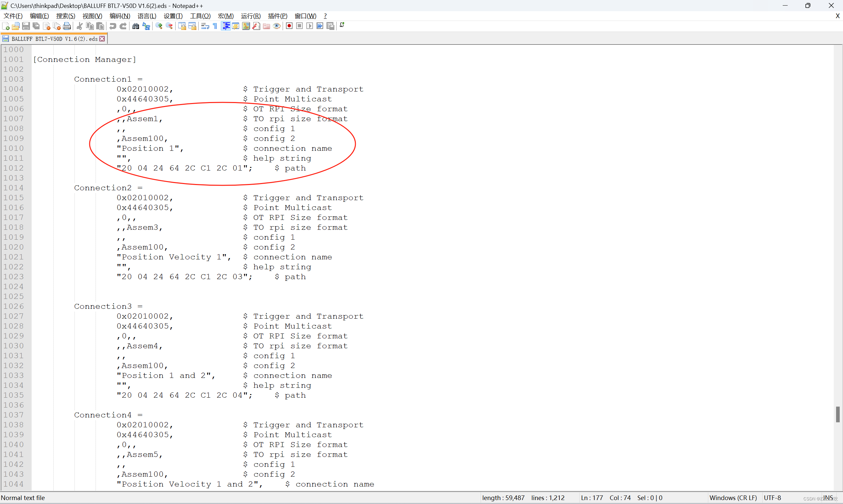843x504 pixels.
Task: Stop macro recording icon
Action: click(300, 26)
